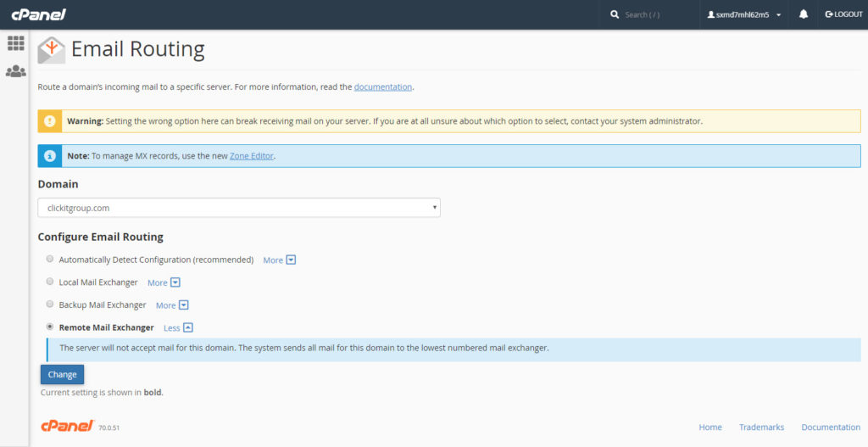Expand More for Local Mail Exchanger
The height and width of the screenshot is (447, 868).
click(164, 282)
